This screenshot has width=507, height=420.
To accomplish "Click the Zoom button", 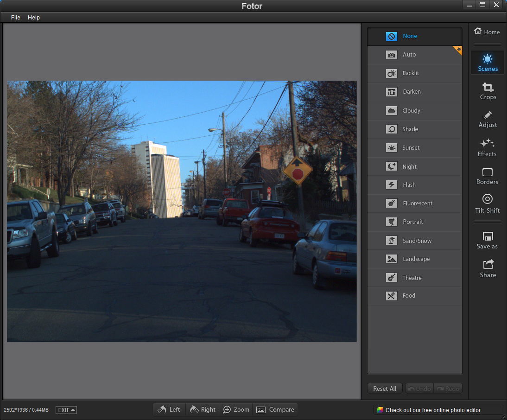I will tap(236, 410).
